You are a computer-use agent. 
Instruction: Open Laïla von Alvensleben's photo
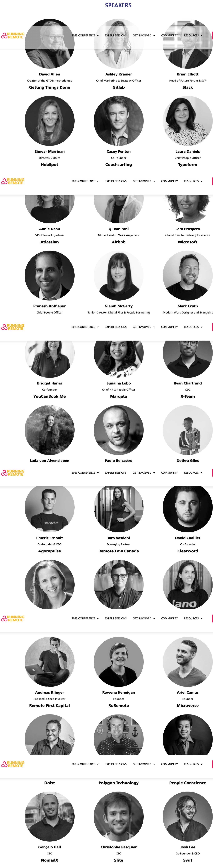point(50,430)
